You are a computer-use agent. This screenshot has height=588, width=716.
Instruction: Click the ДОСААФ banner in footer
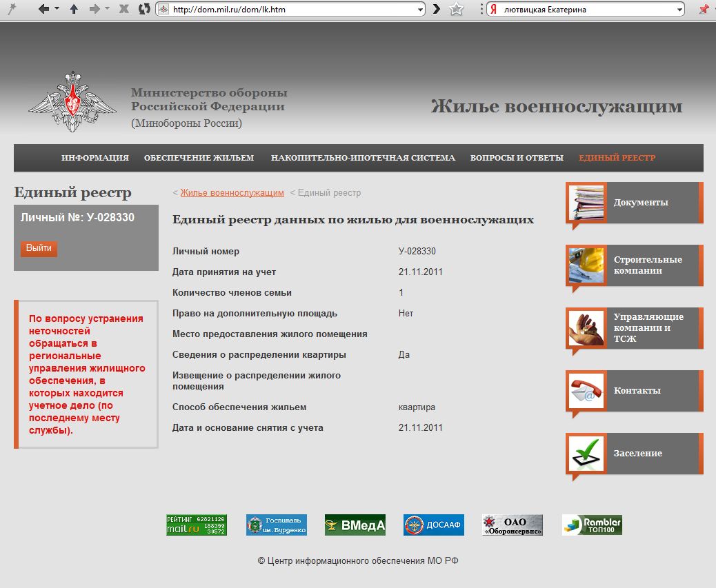[434, 525]
